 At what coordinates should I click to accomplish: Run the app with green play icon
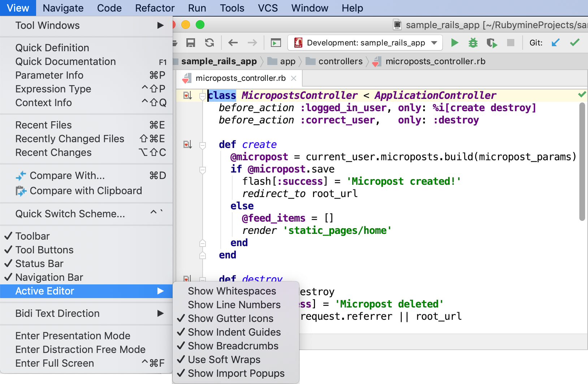point(455,43)
